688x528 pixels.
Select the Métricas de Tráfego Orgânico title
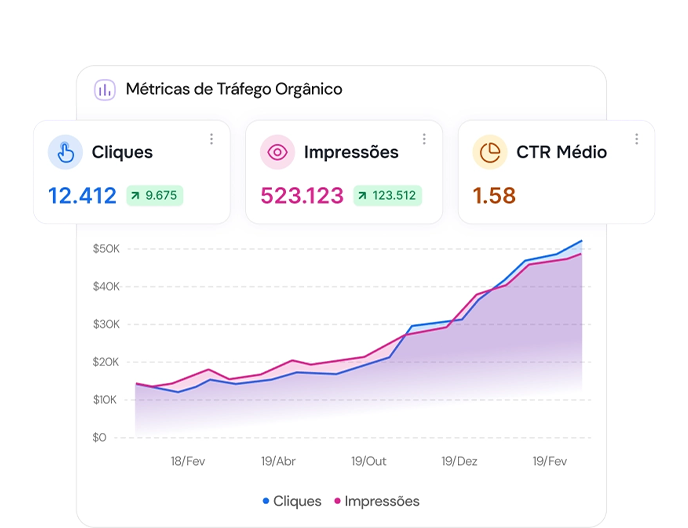tap(234, 90)
